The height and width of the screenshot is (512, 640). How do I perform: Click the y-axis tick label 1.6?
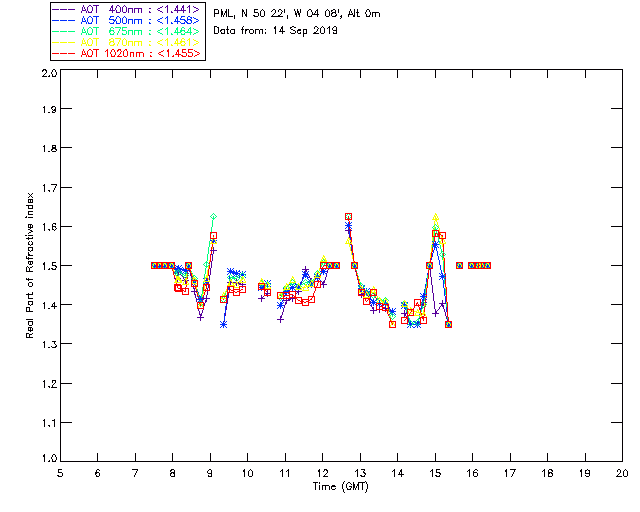click(49, 227)
